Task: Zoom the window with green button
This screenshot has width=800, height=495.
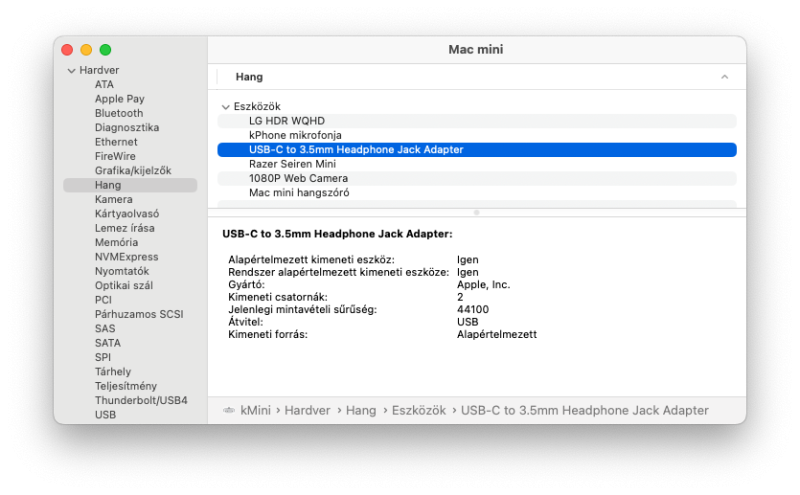Action: pyautogui.click(x=106, y=50)
